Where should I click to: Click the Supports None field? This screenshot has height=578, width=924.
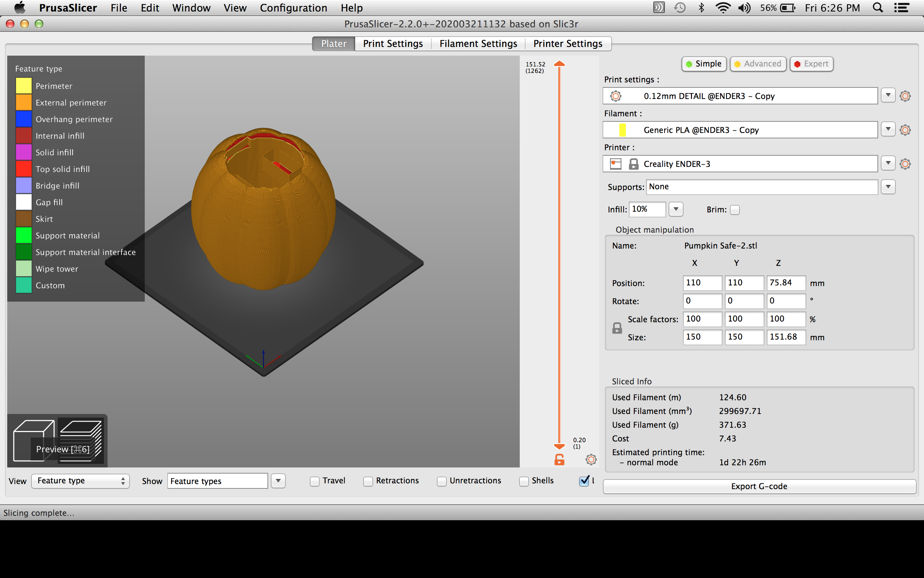(x=762, y=186)
